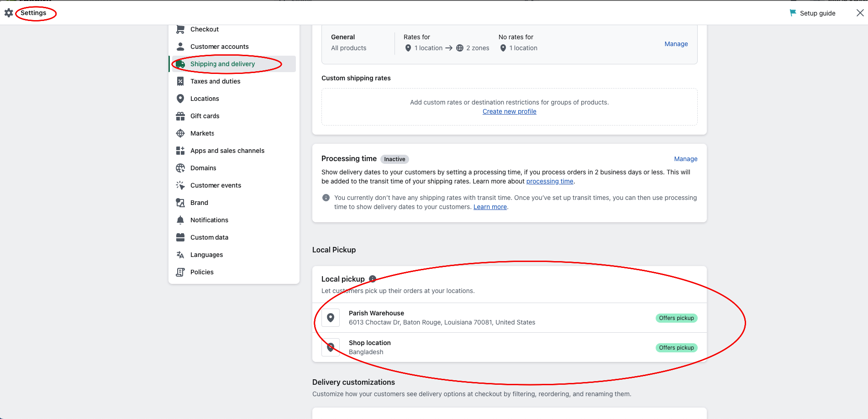Screen dimensions: 868x419
Task: Manage the General shipping profile
Action: 676,44
